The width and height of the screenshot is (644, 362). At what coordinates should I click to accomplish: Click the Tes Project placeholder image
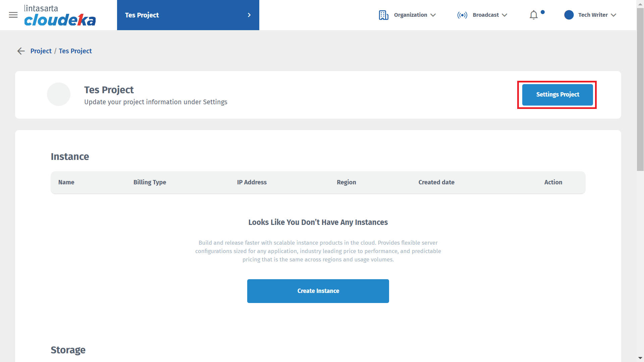click(59, 94)
